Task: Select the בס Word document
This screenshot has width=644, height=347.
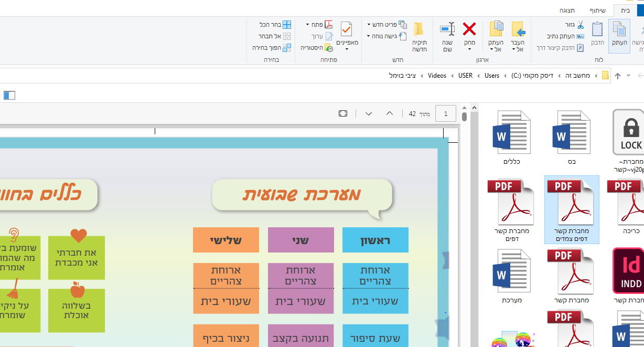Action: [572, 138]
